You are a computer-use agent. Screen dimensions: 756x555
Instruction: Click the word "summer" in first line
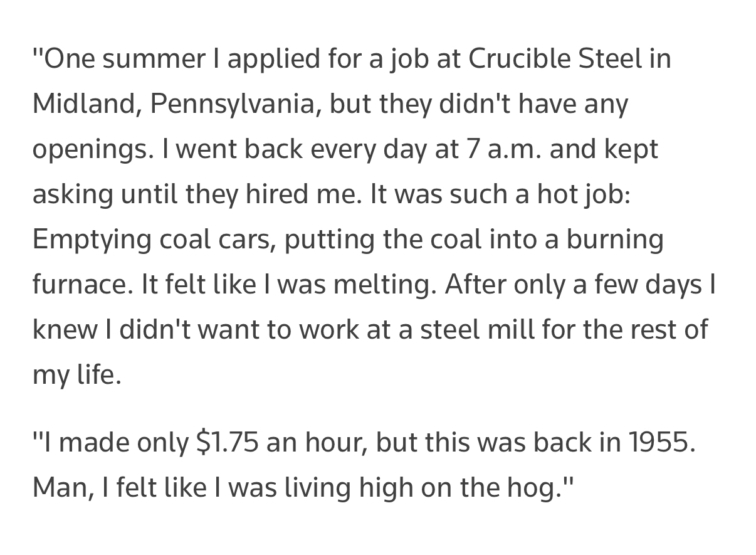[x=152, y=58]
